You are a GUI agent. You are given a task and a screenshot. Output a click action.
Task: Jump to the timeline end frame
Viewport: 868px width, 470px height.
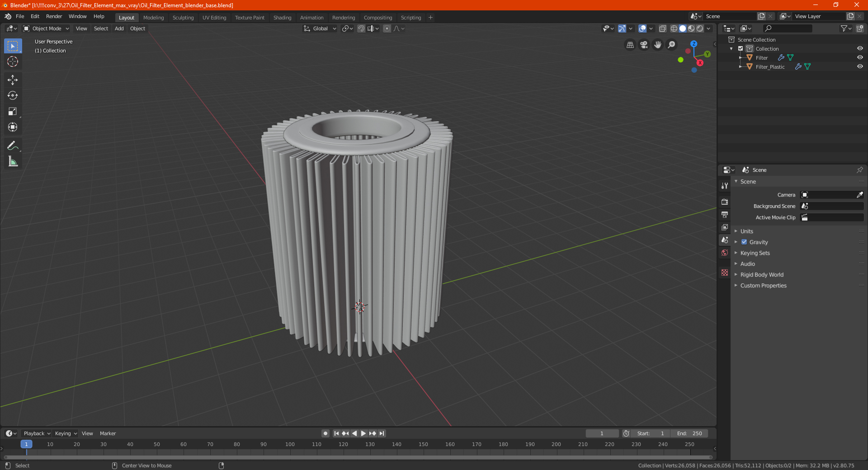click(382, 433)
